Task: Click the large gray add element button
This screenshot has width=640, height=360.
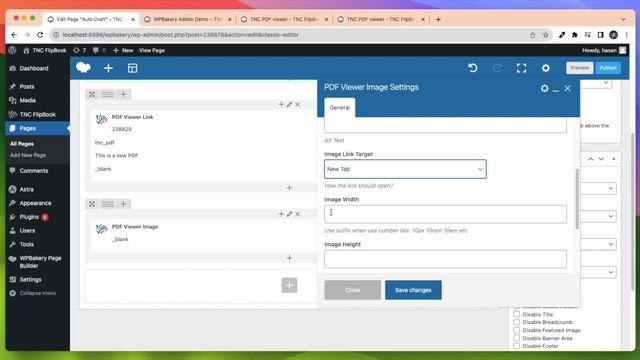Action: coord(289,285)
